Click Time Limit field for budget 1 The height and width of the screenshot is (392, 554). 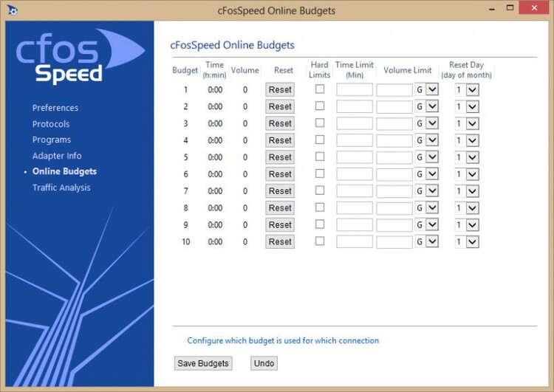click(x=355, y=90)
